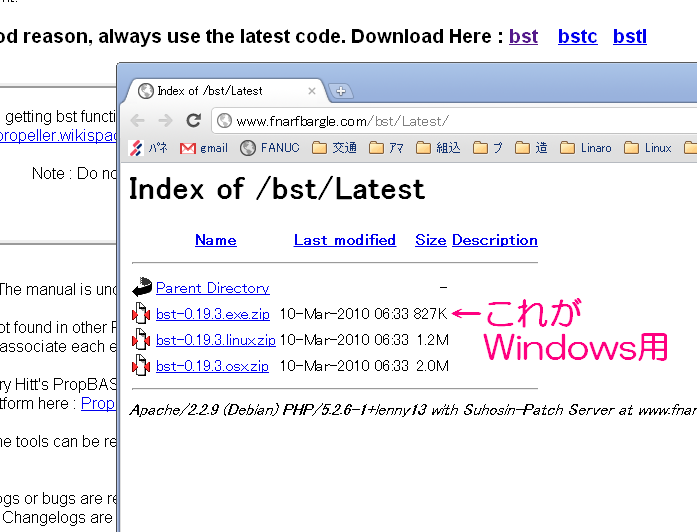Click the browser forward arrow button
Image resolution: width=697 pixels, height=532 pixels.
click(165, 120)
